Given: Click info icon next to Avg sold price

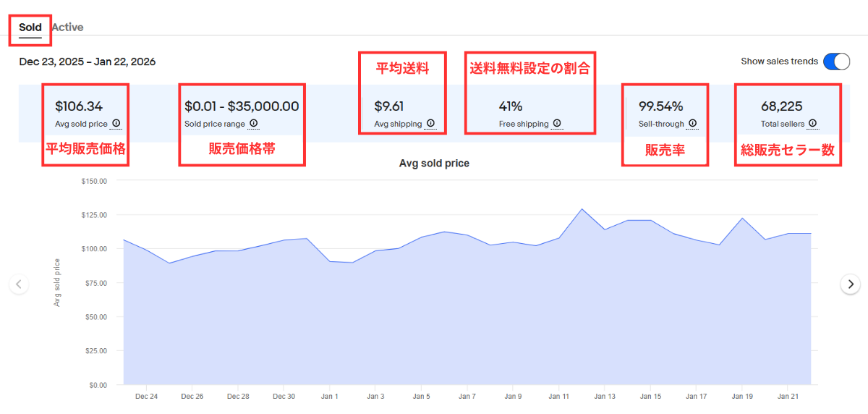Looking at the screenshot, I should [116, 124].
